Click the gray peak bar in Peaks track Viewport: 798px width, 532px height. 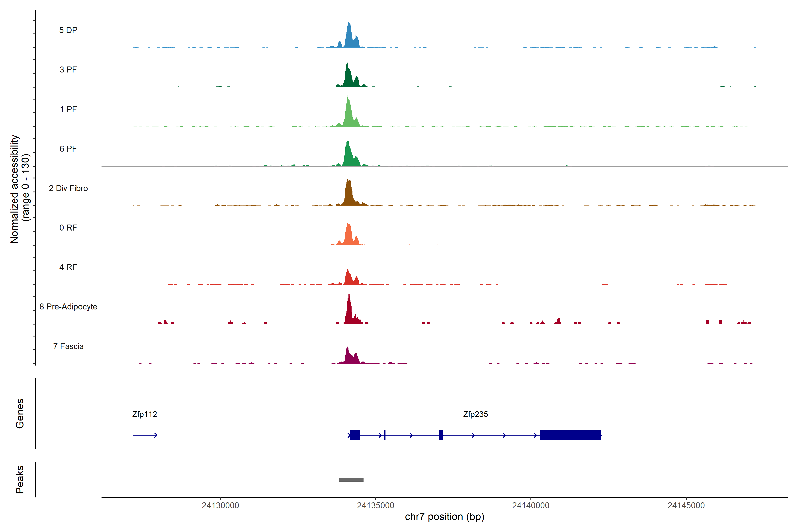click(351, 480)
